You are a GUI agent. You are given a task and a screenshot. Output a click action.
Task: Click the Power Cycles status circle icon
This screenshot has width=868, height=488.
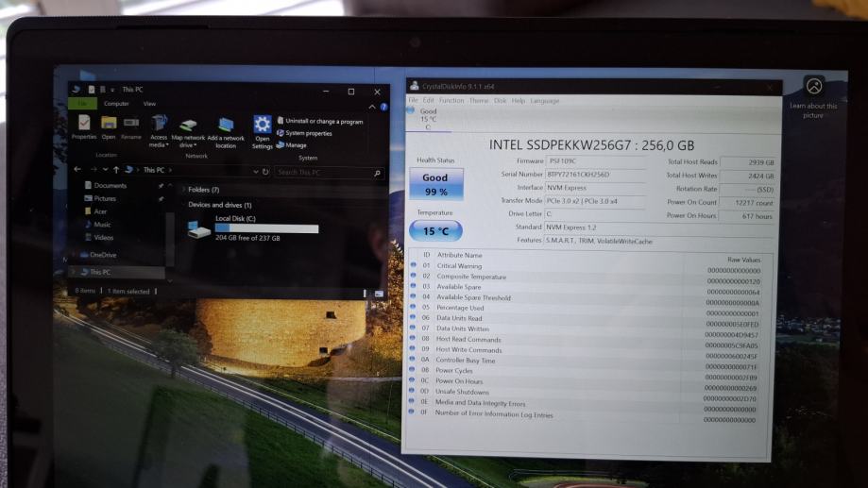tap(412, 370)
